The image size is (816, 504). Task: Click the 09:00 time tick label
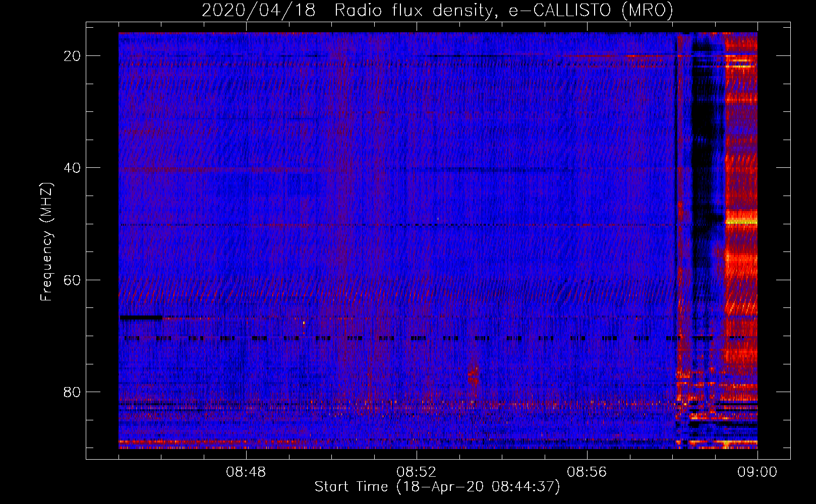pyautogui.click(x=757, y=472)
